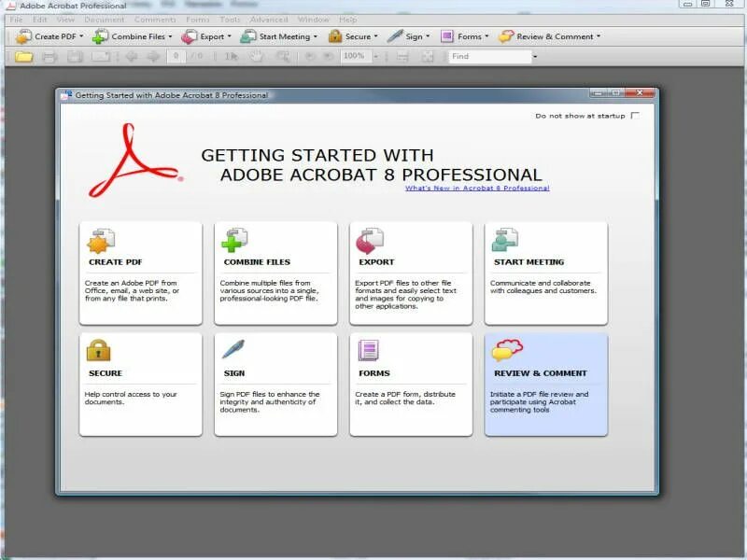
Task: Open the Document menu
Action: coord(105,20)
